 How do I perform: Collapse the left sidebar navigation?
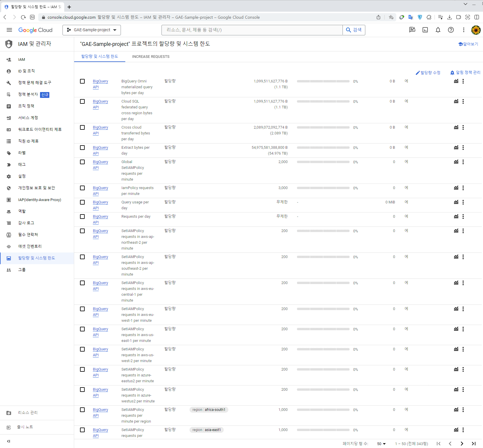[x=9, y=441]
